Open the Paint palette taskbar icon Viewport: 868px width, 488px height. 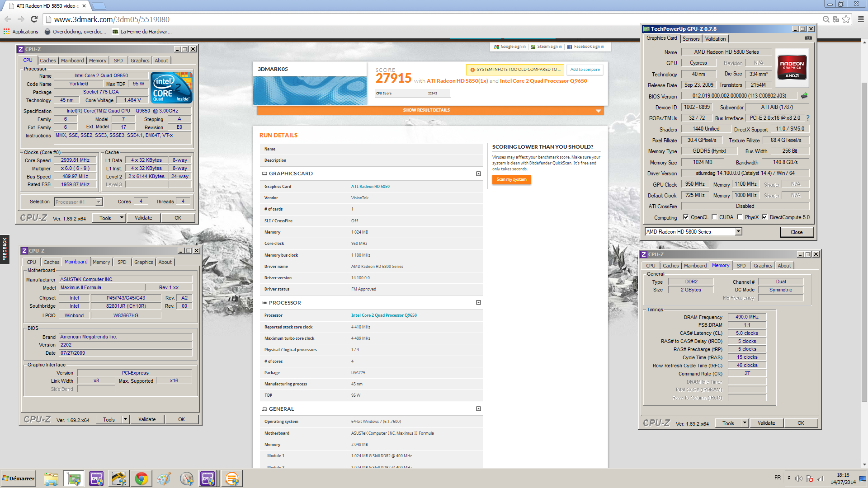[x=164, y=479]
